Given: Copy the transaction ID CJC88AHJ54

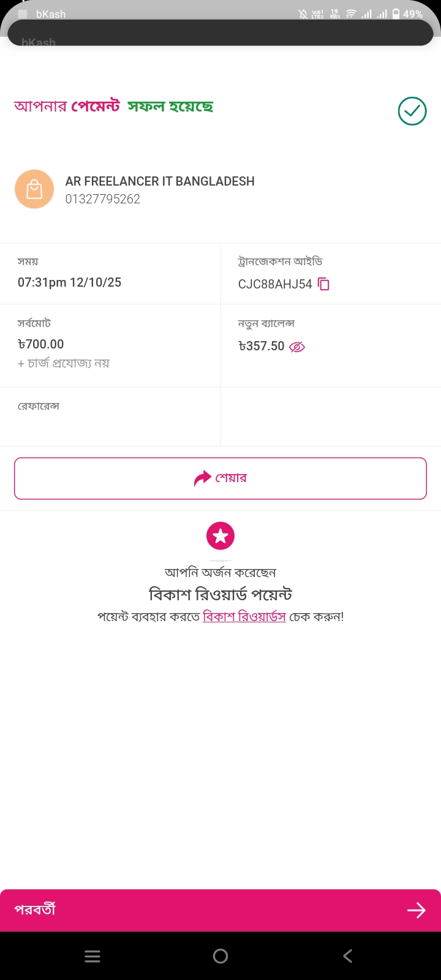Looking at the screenshot, I should tap(324, 284).
